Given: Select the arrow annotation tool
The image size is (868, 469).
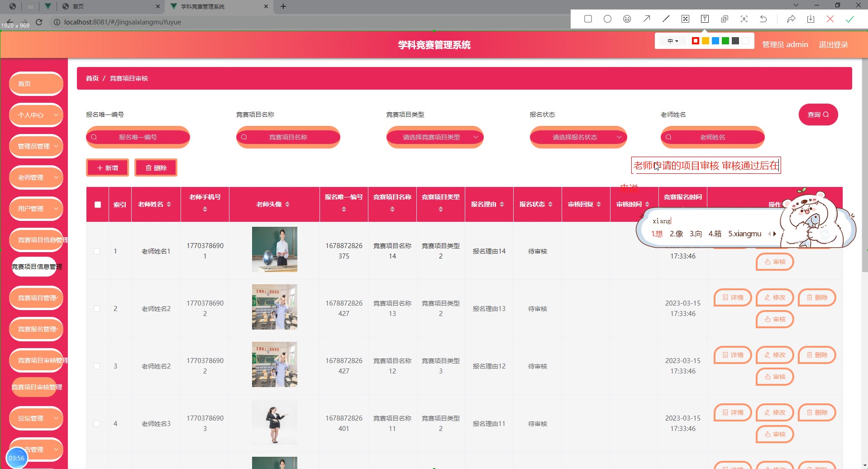Looking at the screenshot, I should (x=647, y=19).
